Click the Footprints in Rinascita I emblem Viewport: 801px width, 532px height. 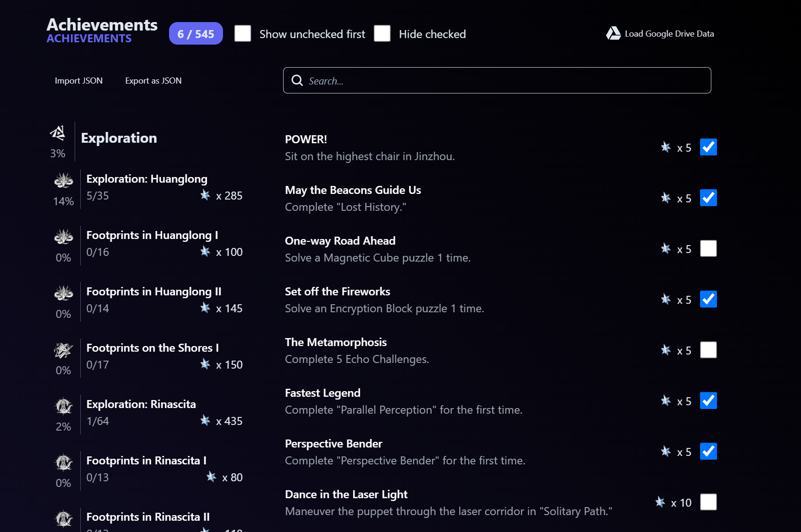tap(64, 463)
